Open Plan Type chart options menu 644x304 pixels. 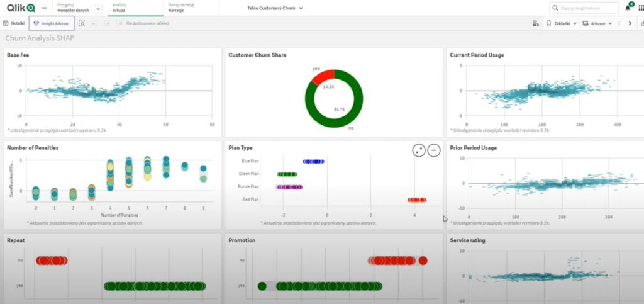tap(434, 150)
